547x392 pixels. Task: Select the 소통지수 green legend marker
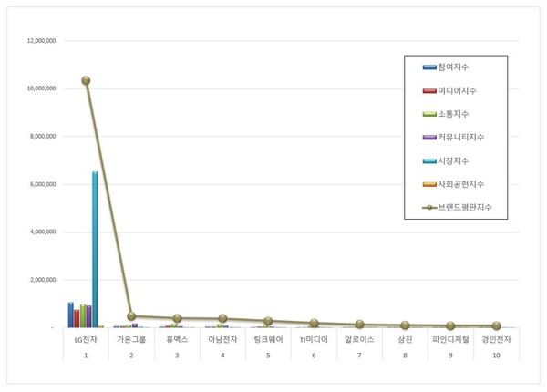coord(428,114)
